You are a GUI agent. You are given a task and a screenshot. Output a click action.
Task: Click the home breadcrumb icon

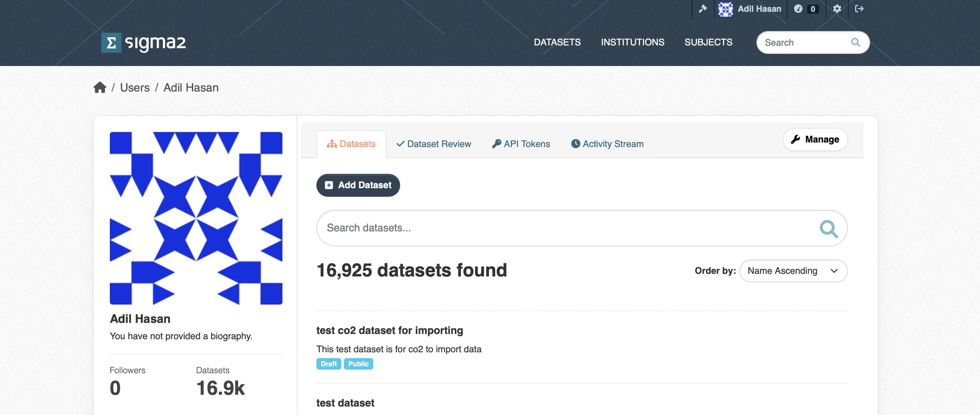(x=100, y=88)
